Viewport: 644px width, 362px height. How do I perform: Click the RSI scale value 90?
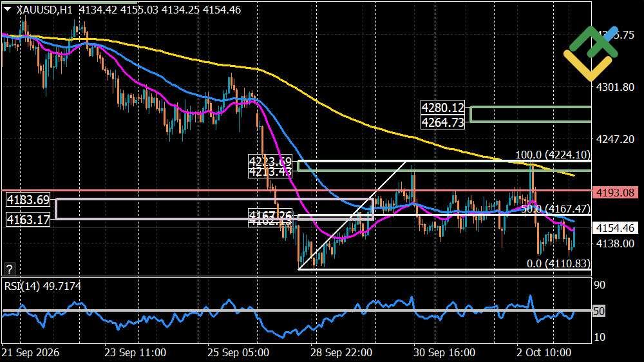click(600, 285)
